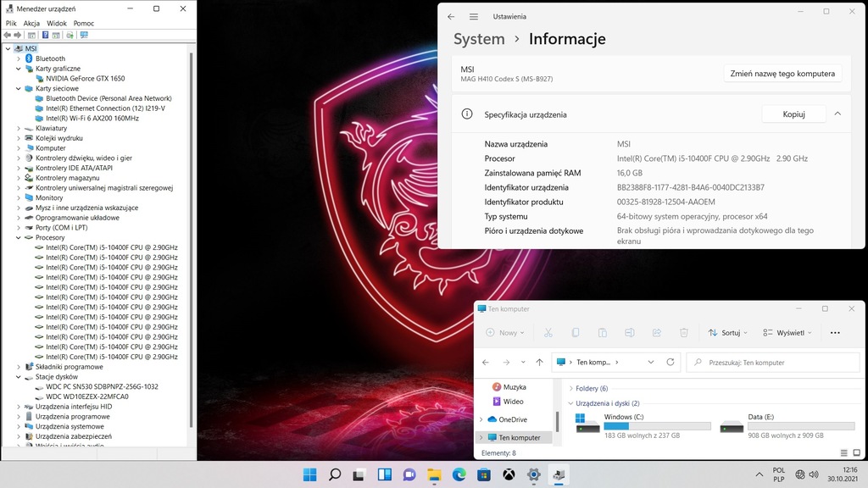Click the Back arrow in Device Manager toolbar
868x488 pixels.
[7, 35]
